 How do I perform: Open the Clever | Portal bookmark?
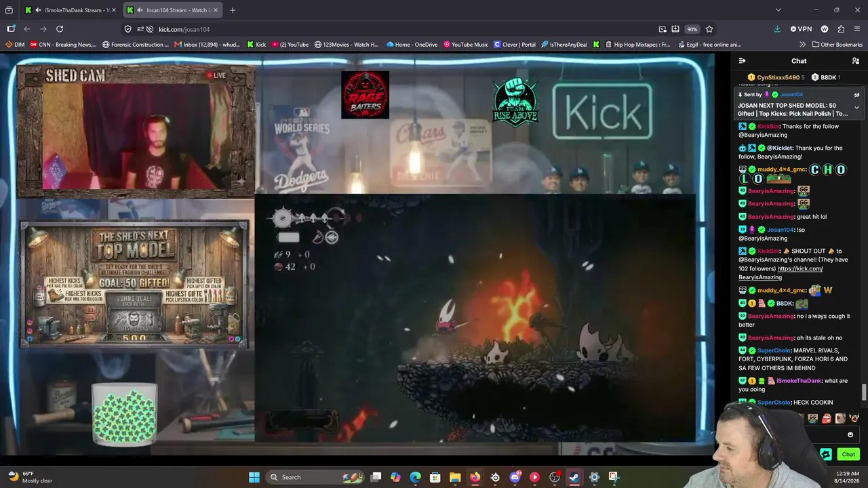point(515,45)
